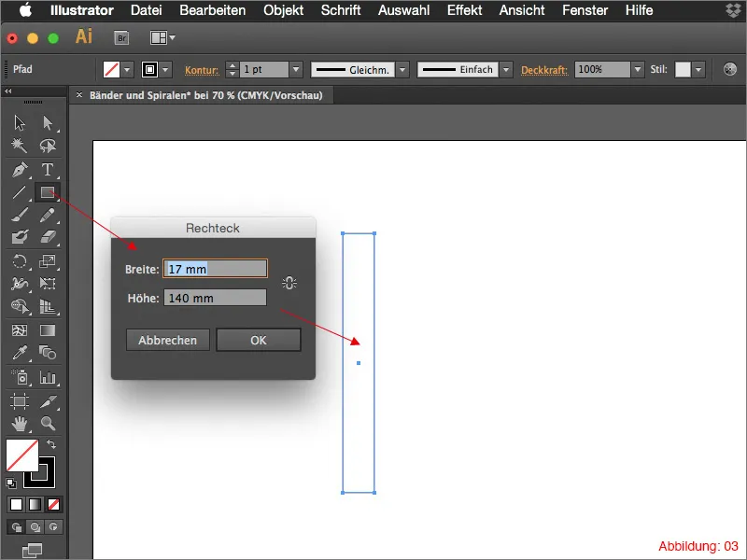Swap fill and stroke colors
The width and height of the screenshot is (747, 560).
point(51,444)
